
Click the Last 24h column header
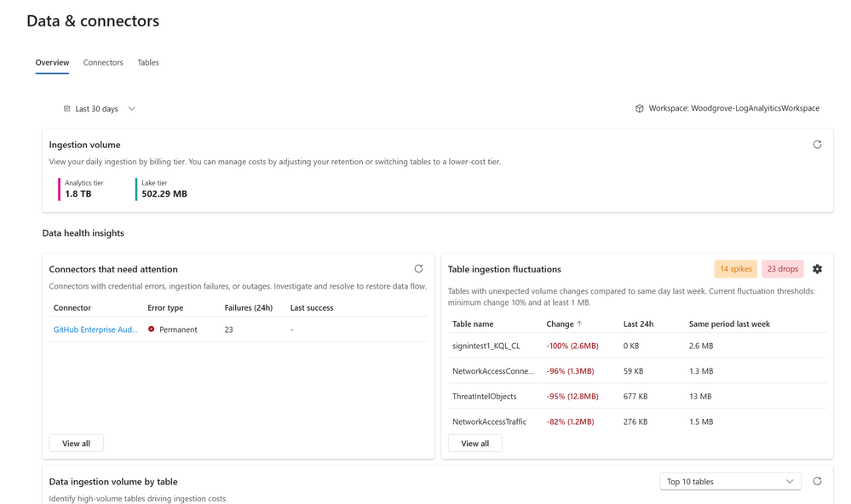[x=638, y=324]
